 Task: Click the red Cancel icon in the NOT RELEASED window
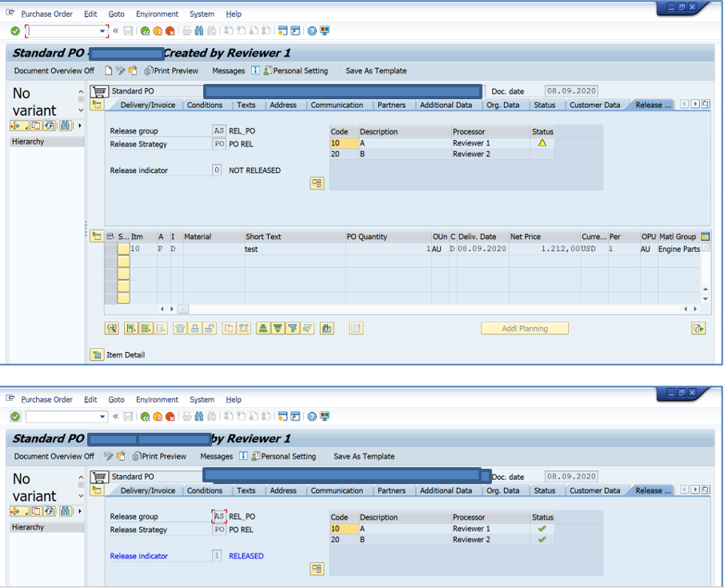tap(170, 31)
